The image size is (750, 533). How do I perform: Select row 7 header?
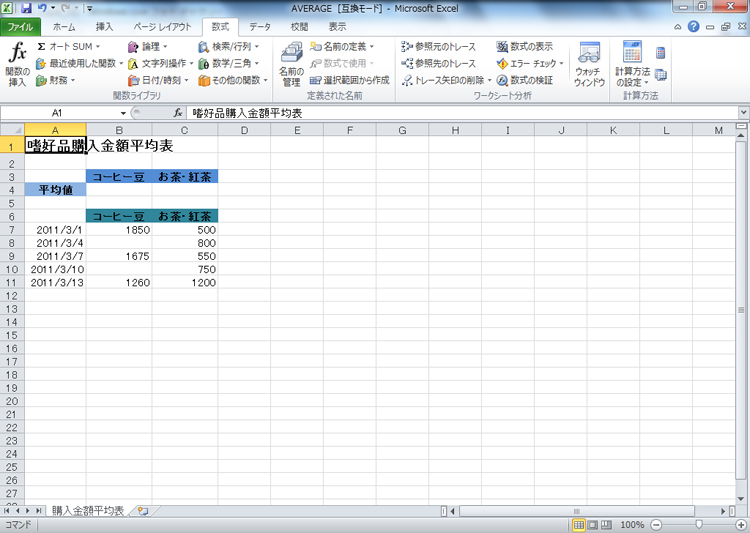click(12, 230)
